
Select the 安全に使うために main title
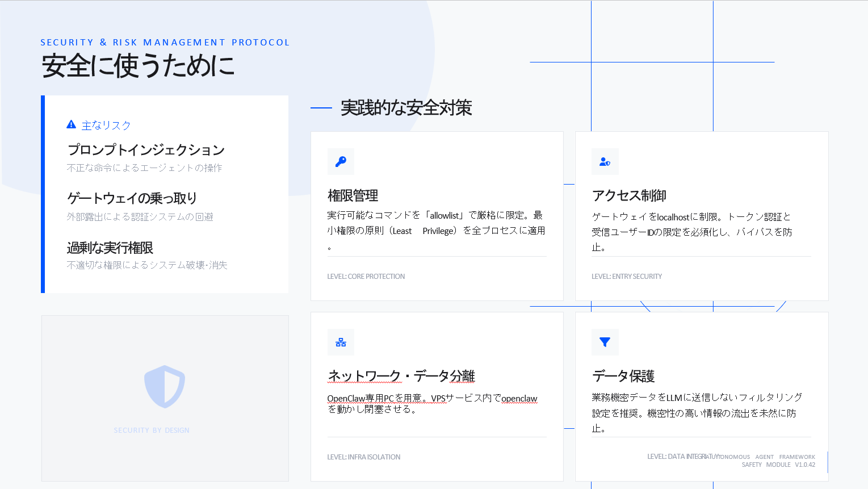tap(138, 66)
